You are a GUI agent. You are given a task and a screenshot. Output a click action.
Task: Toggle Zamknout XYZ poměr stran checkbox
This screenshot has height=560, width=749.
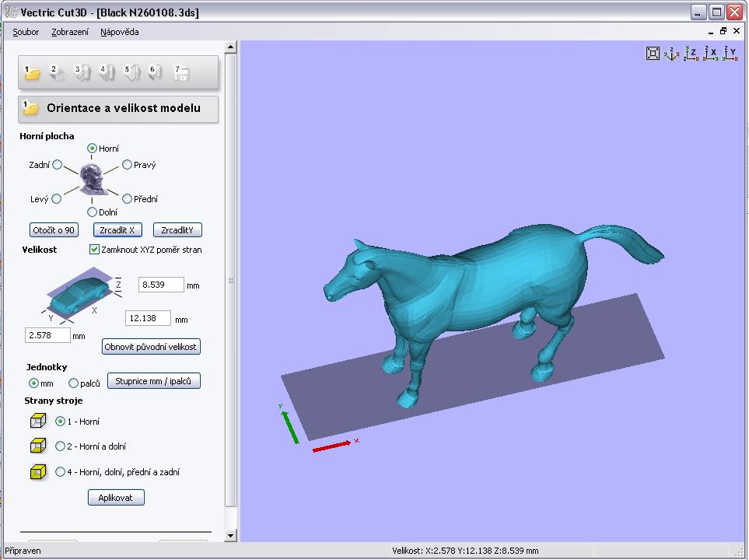[95, 250]
